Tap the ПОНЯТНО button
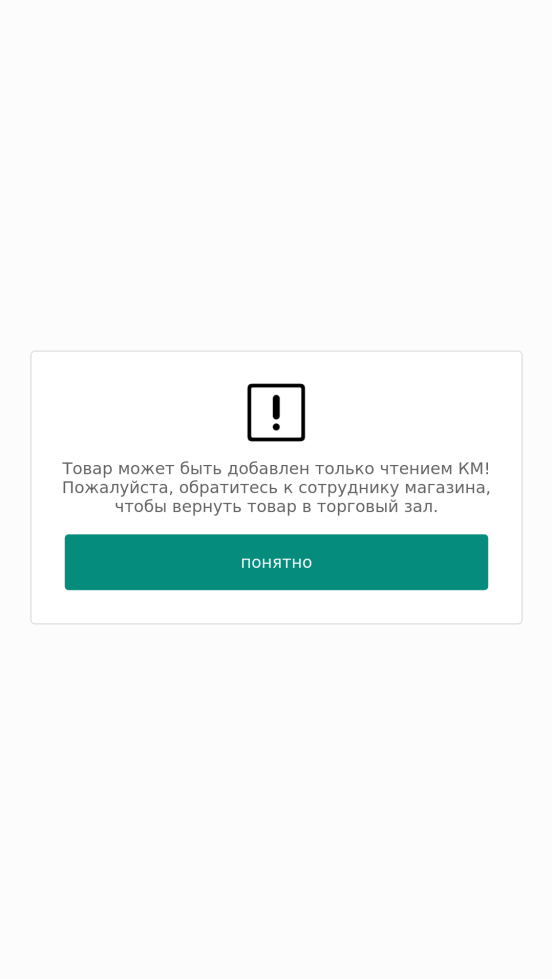 pos(276,562)
